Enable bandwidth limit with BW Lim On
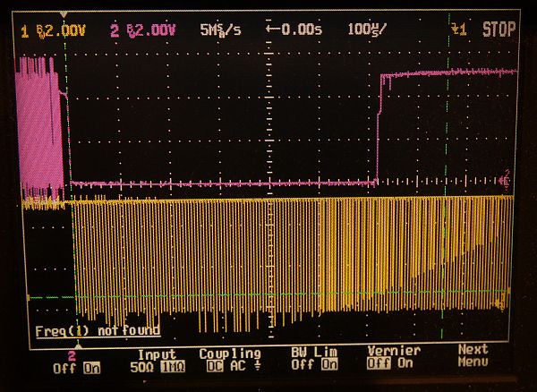This screenshot has width=537, height=392. tap(328, 367)
